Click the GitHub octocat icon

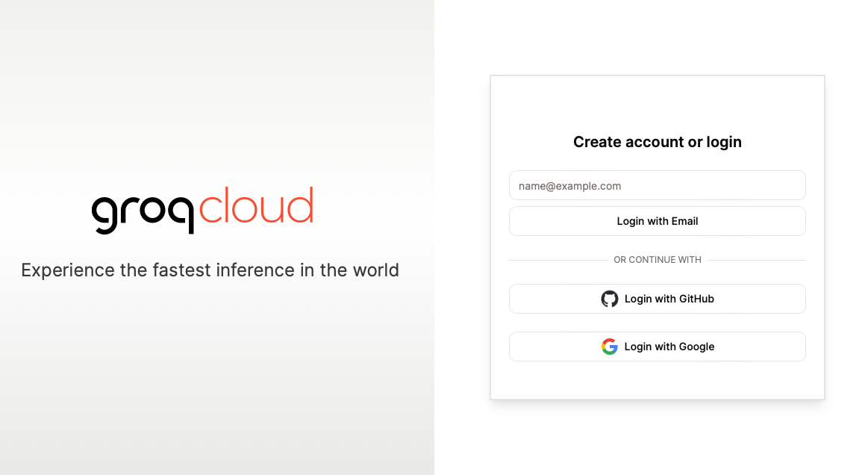click(x=610, y=299)
